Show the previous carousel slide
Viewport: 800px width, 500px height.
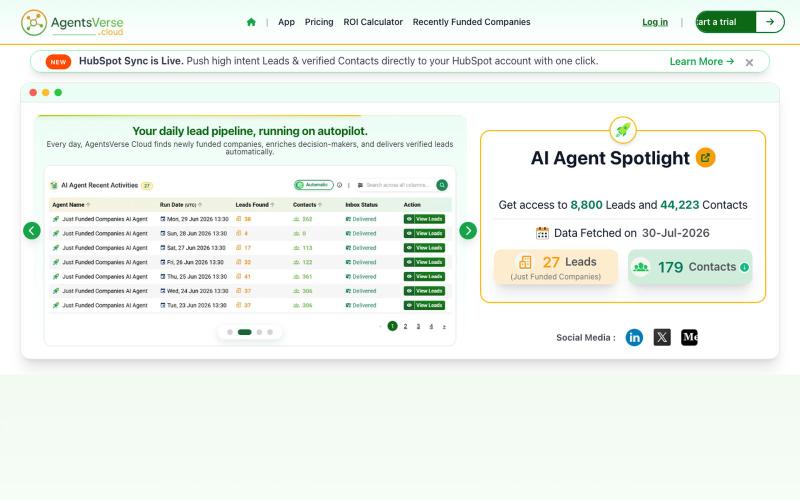(32, 231)
